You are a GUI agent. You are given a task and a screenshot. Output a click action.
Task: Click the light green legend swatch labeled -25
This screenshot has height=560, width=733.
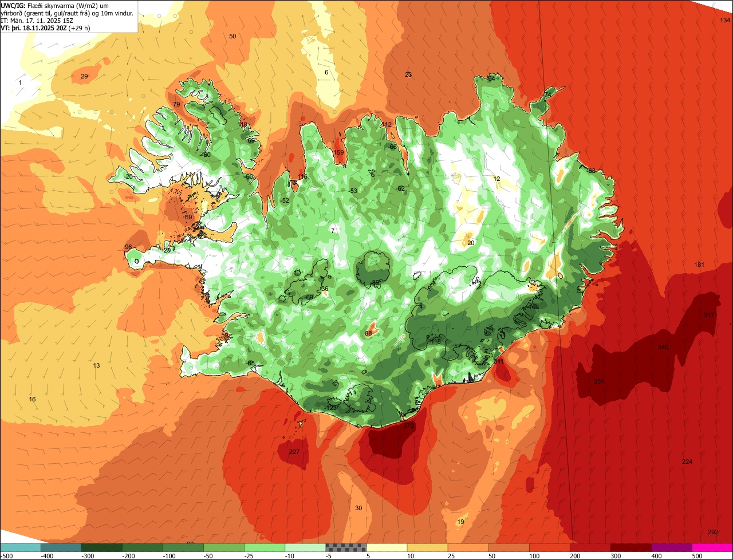point(265,547)
